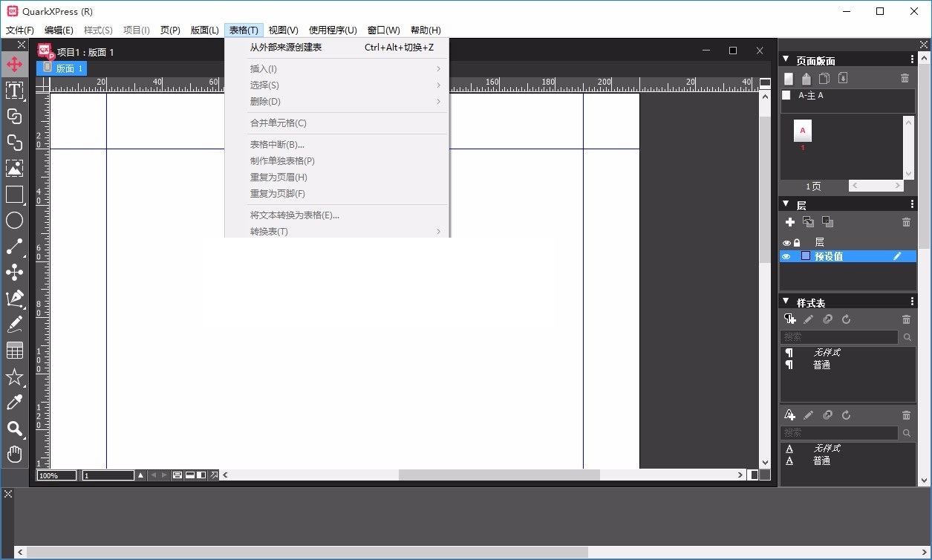Screen dimensions: 932x560
Task: Collapse the 层 panel
Action: 786,204
